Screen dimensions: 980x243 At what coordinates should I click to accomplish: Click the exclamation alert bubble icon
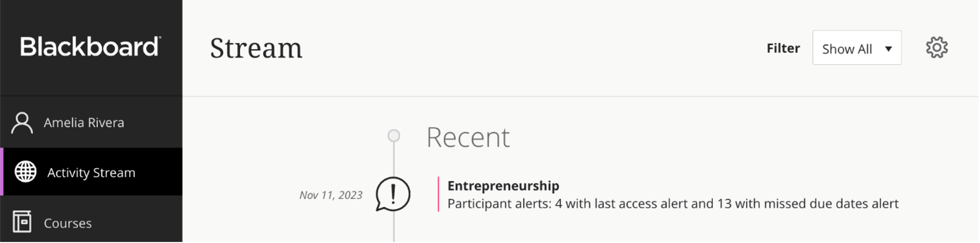(x=393, y=194)
